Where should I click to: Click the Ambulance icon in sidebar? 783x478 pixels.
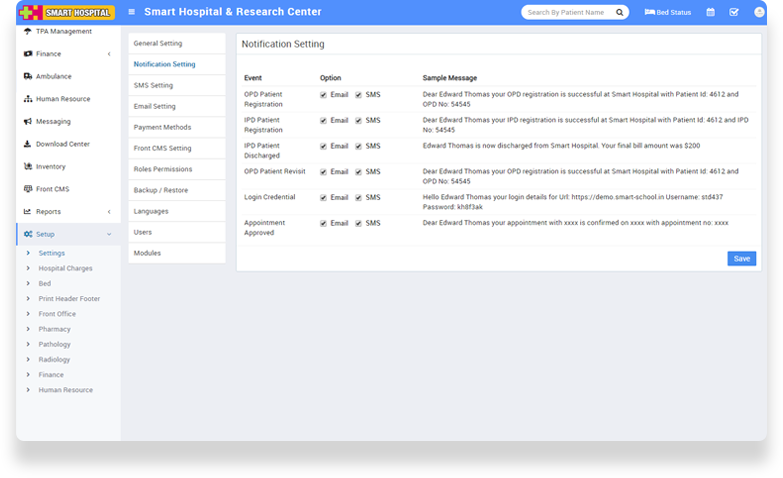pyautogui.click(x=27, y=76)
